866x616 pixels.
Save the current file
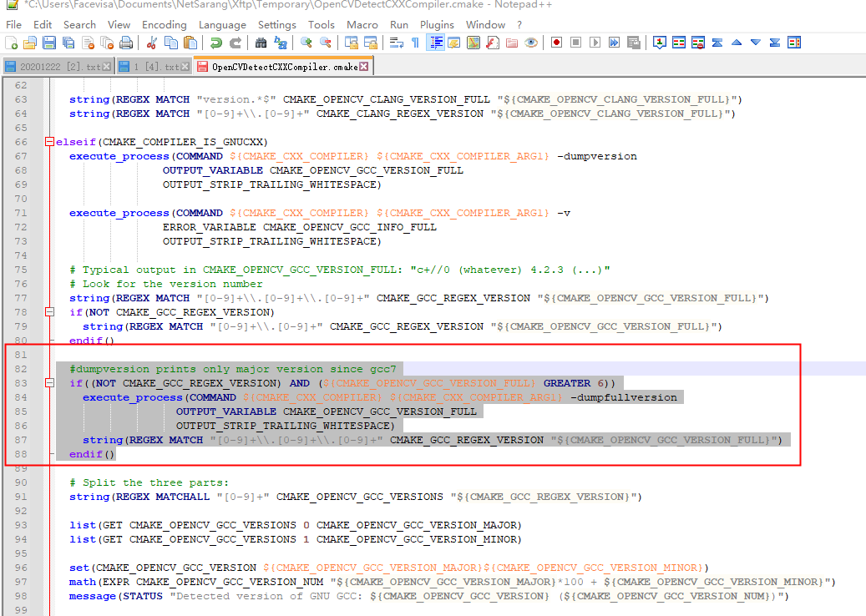pyautogui.click(x=49, y=43)
